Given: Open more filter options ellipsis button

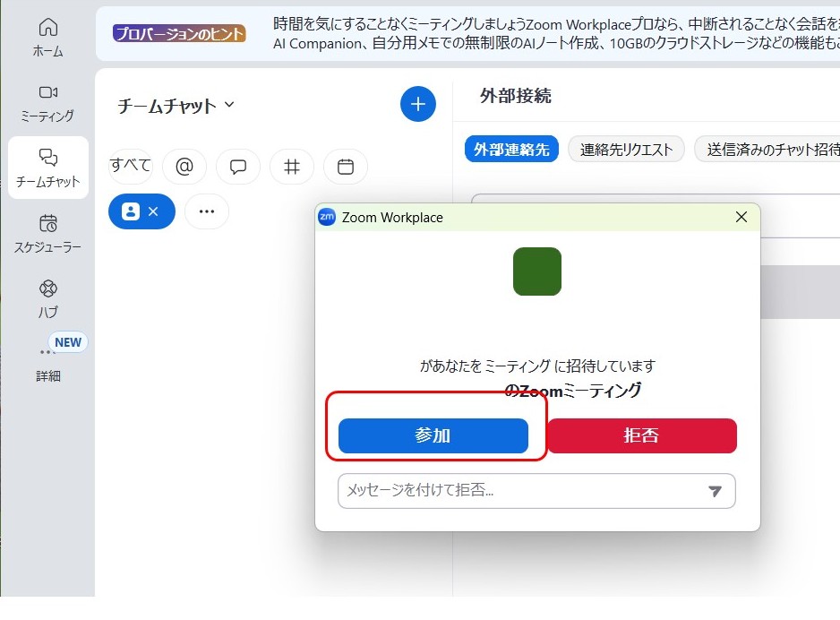Looking at the screenshot, I should click(x=207, y=211).
